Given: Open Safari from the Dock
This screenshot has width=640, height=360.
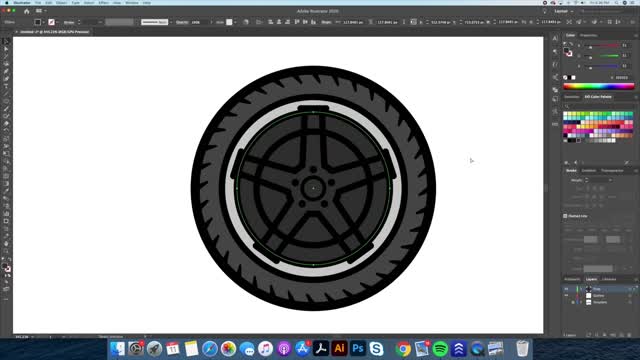Looking at the screenshot, I should (x=210, y=349).
